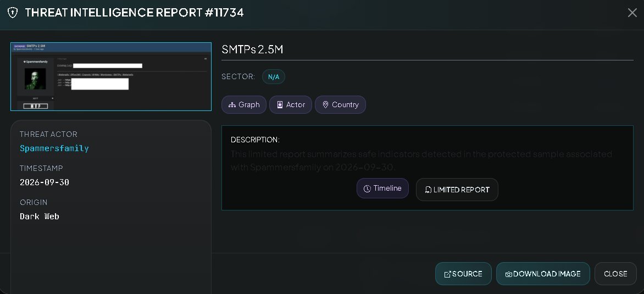Viewport: 644px width, 294px height.
Task: Open the Timeline clock button
Action: point(382,188)
